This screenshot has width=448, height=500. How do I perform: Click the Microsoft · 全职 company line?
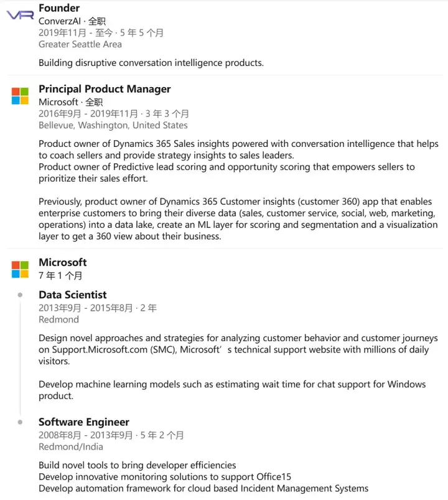click(x=71, y=102)
